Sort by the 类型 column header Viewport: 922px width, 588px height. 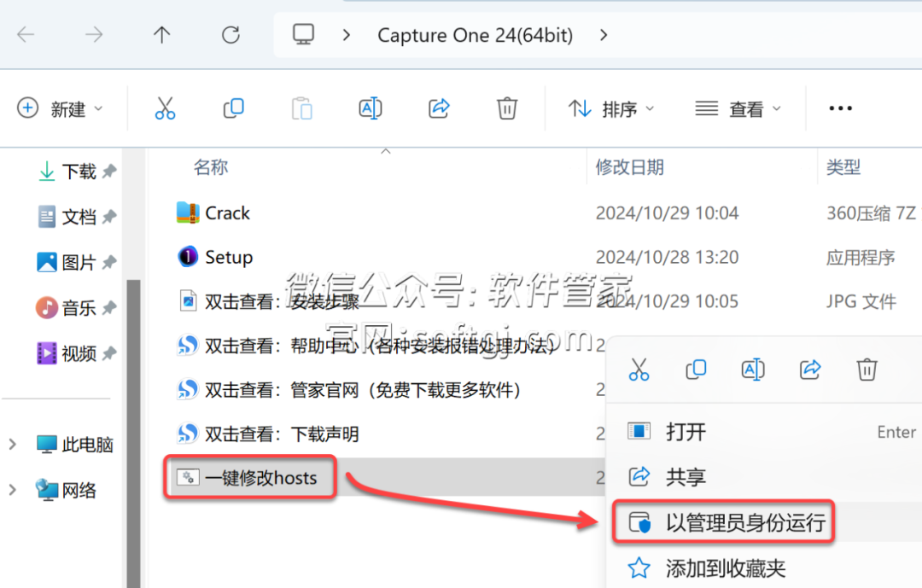[x=843, y=167]
